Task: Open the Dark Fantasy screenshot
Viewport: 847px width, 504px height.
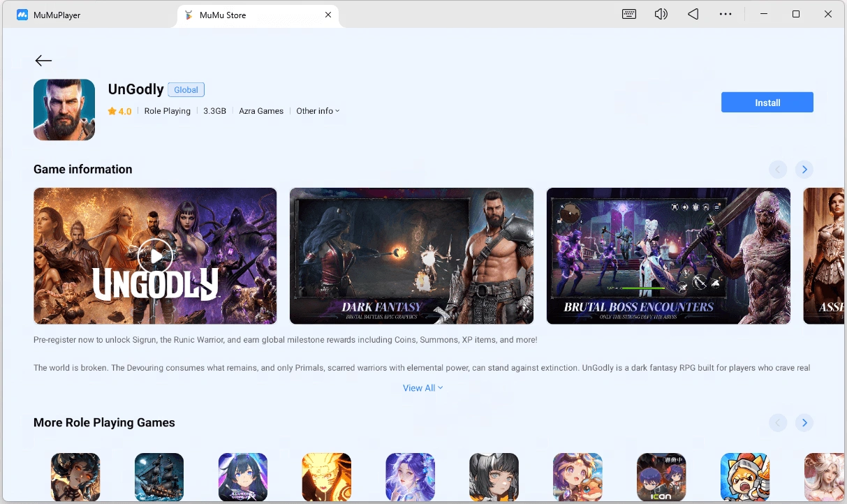Action: coord(411,256)
